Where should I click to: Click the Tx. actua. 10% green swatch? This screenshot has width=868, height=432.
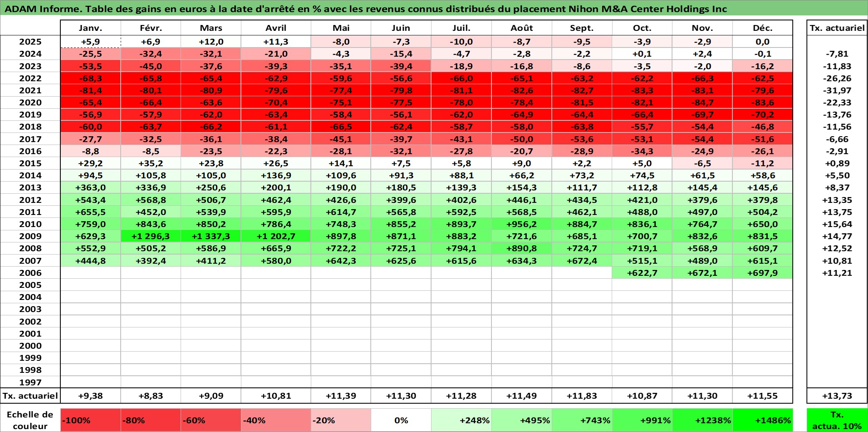(837, 420)
